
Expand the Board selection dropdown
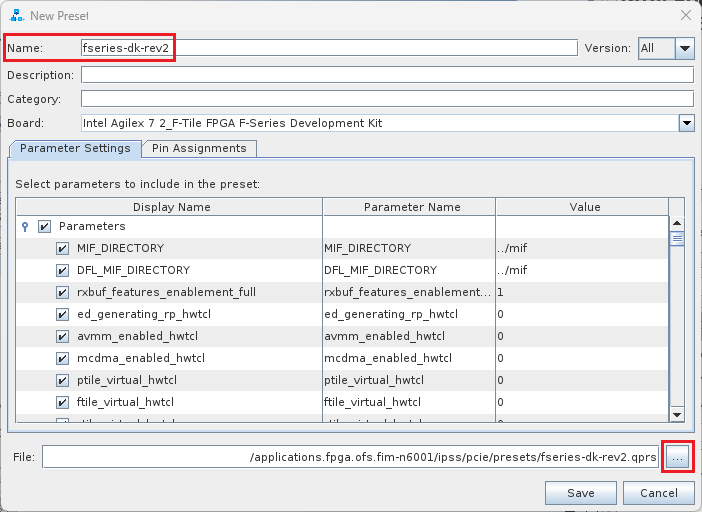coord(686,123)
